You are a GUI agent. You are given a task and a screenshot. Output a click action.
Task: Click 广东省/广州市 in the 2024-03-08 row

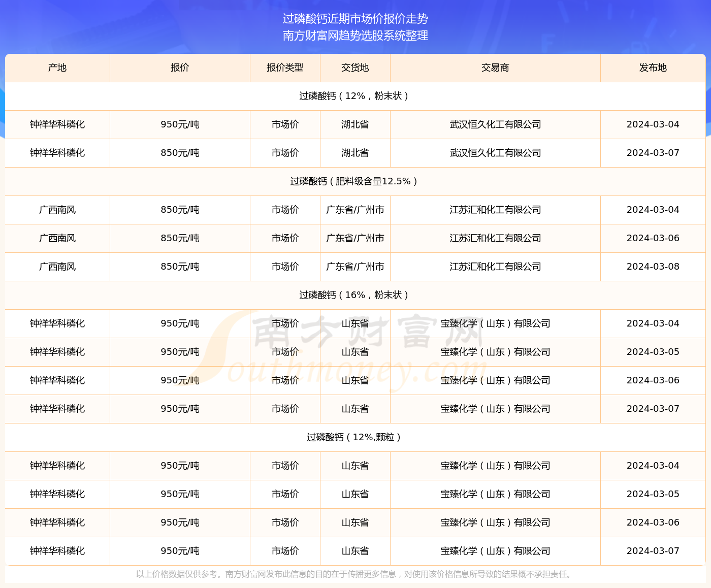tap(355, 267)
